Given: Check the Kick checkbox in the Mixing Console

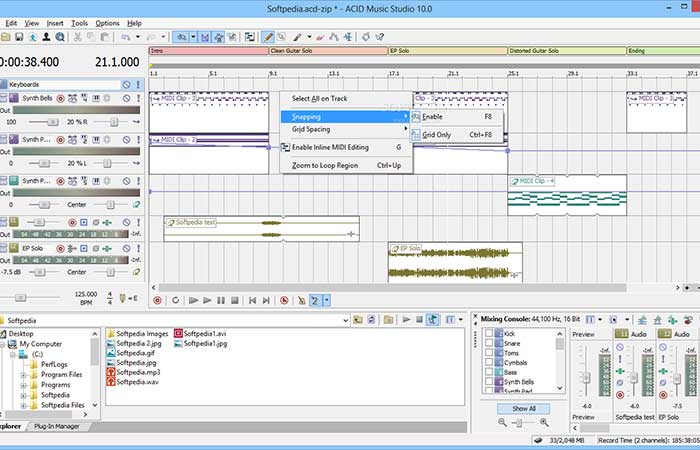Looking at the screenshot, I should coord(488,334).
